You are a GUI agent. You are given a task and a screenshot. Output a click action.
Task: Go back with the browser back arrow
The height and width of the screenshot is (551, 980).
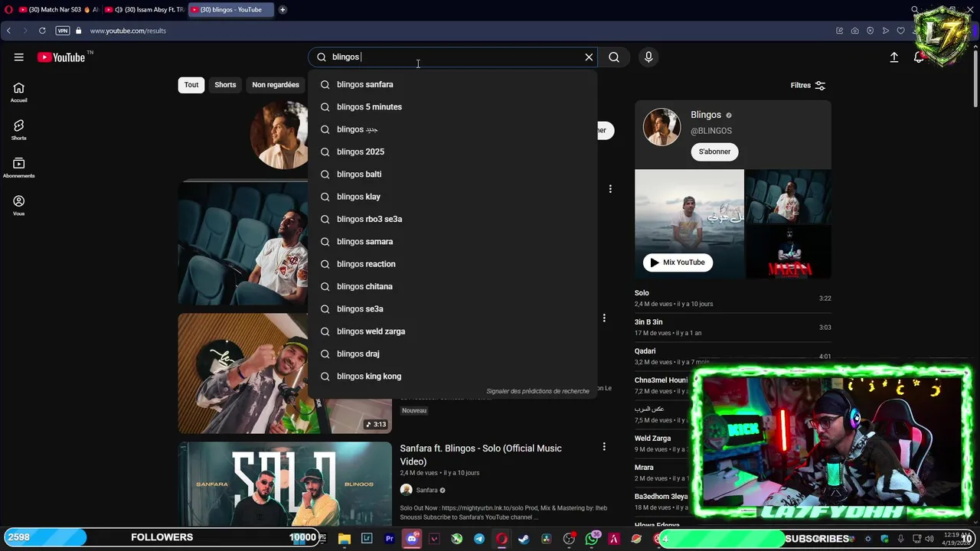(x=8, y=31)
